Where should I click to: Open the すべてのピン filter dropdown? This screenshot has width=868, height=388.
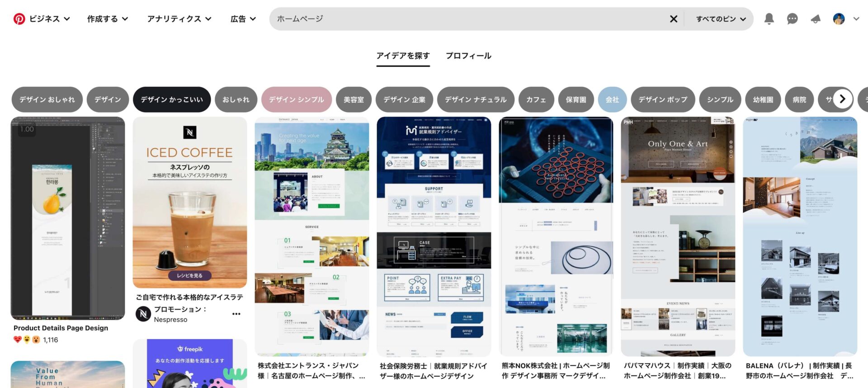pos(721,19)
